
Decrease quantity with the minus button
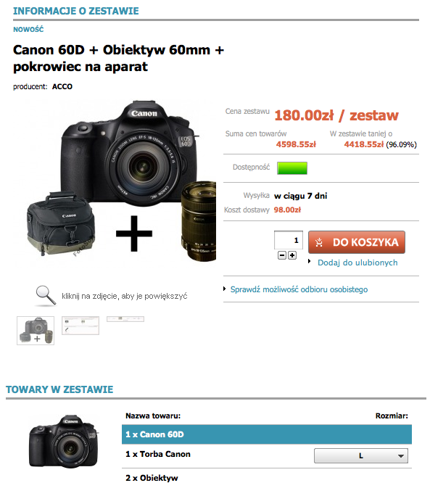pyautogui.click(x=282, y=255)
